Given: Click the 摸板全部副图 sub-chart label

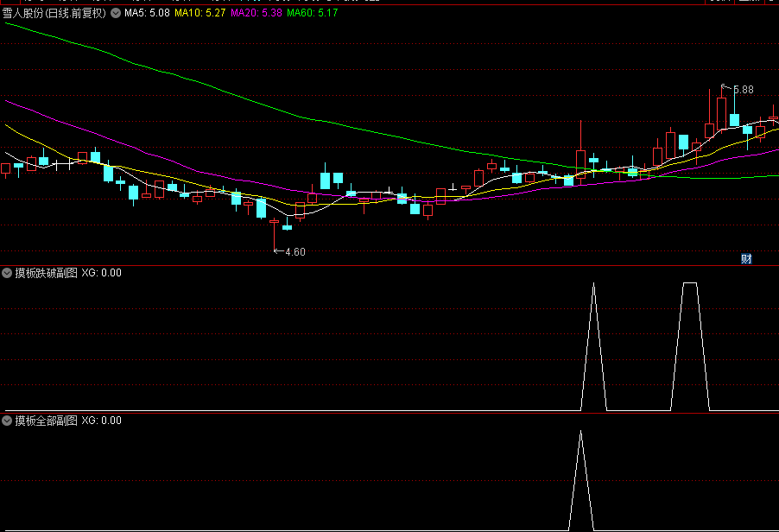Looking at the screenshot, I should [46, 421].
